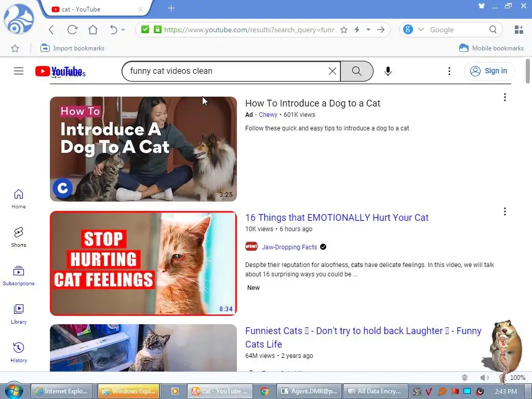
Task: Open the Funniest Cats fridge cat thumbnail
Action: tap(143, 348)
